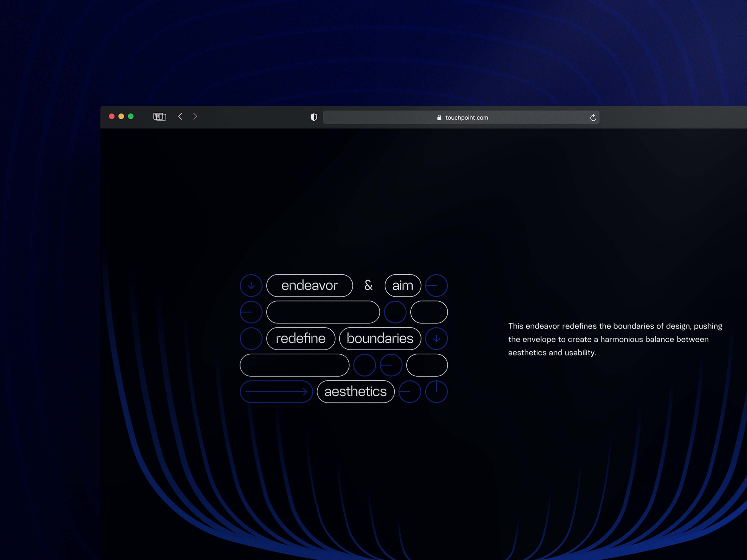Screen dimensions: 747x560
Task: Select the aim pill
Action: coord(403,285)
